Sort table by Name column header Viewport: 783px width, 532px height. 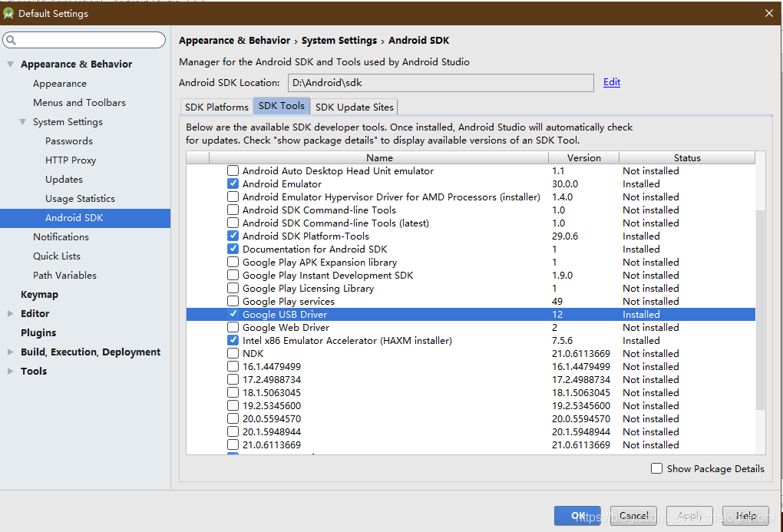click(379, 158)
